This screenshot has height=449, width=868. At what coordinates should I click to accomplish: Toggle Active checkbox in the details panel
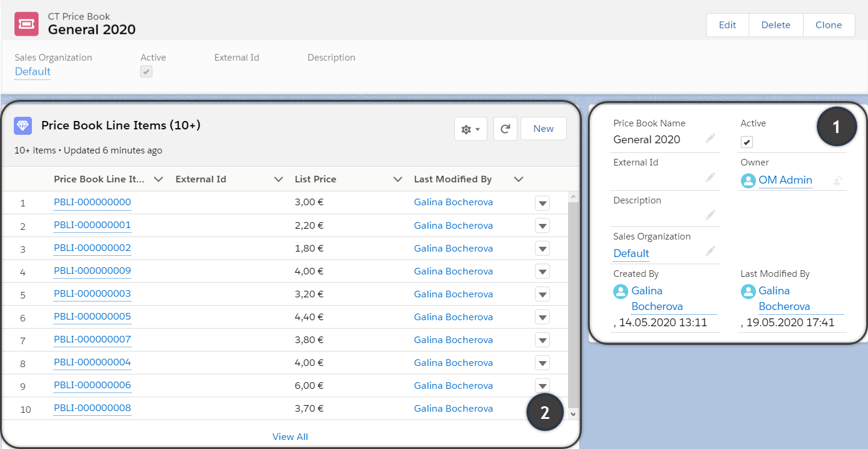click(x=747, y=143)
